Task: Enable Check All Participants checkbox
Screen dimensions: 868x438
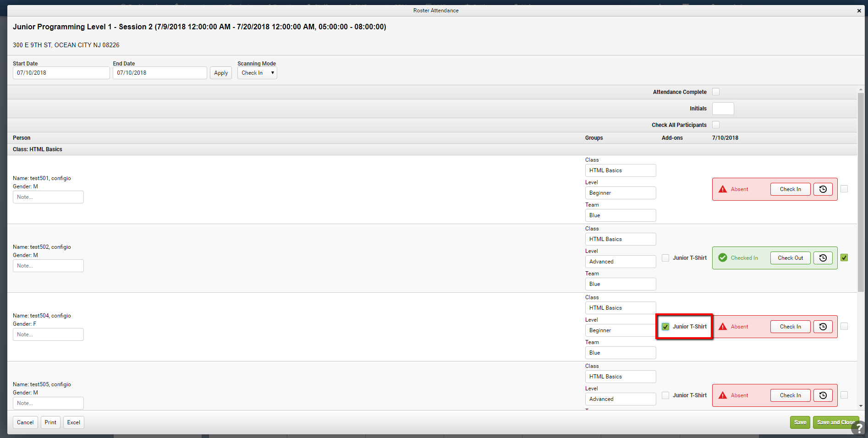Action: pyautogui.click(x=716, y=125)
